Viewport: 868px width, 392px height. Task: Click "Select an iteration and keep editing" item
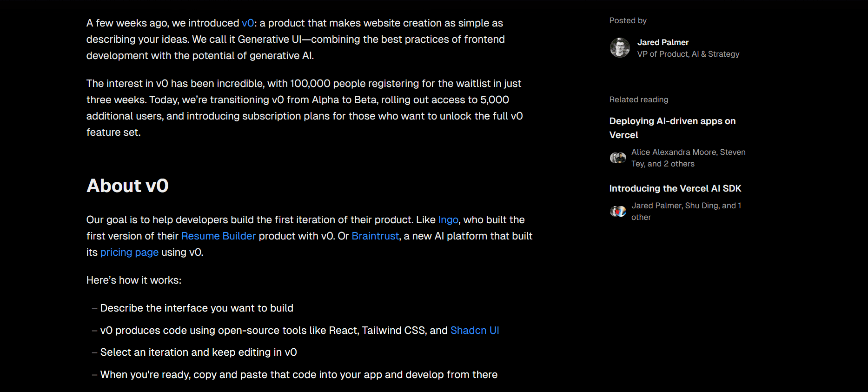coord(199,352)
